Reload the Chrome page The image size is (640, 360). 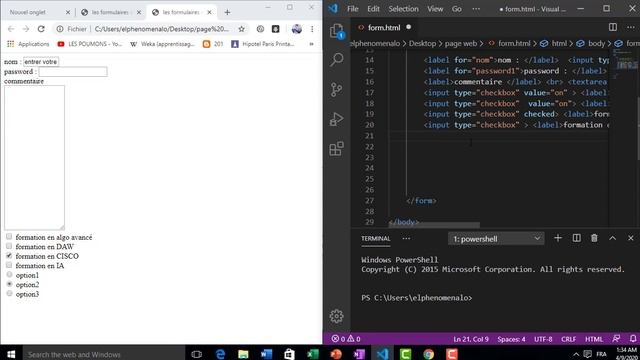click(x=41, y=29)
